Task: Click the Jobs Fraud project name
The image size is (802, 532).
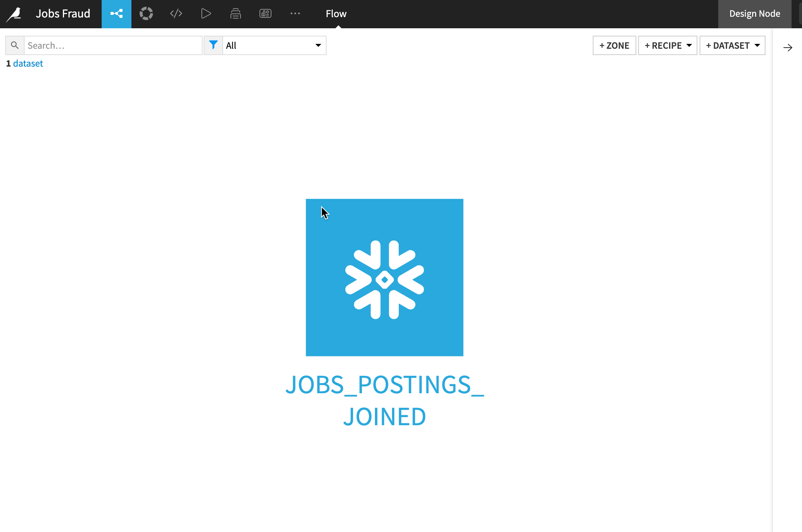Action: click(x=63, y=14)
